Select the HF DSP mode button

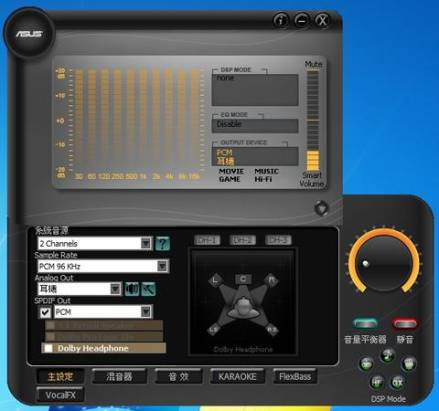pyautogui.click(x=377, y=382)
